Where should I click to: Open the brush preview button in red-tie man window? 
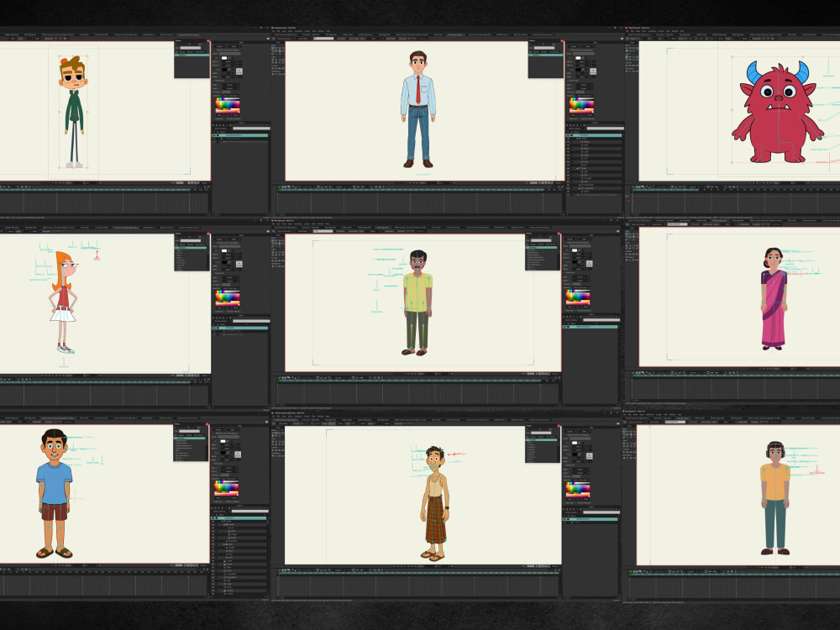tap(593, 71)
